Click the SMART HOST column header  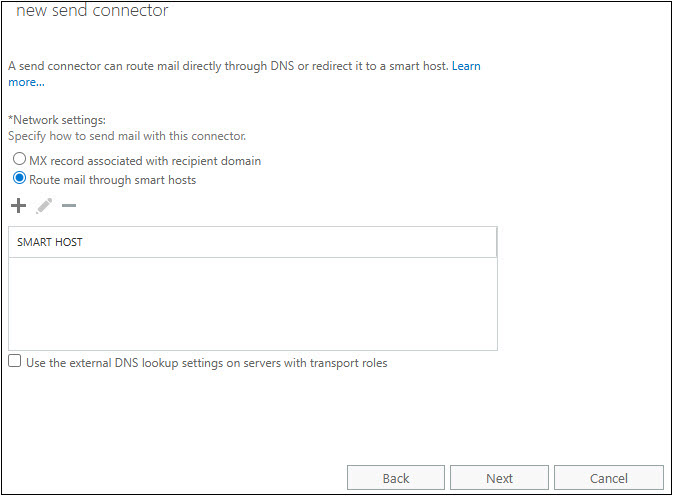252,242
